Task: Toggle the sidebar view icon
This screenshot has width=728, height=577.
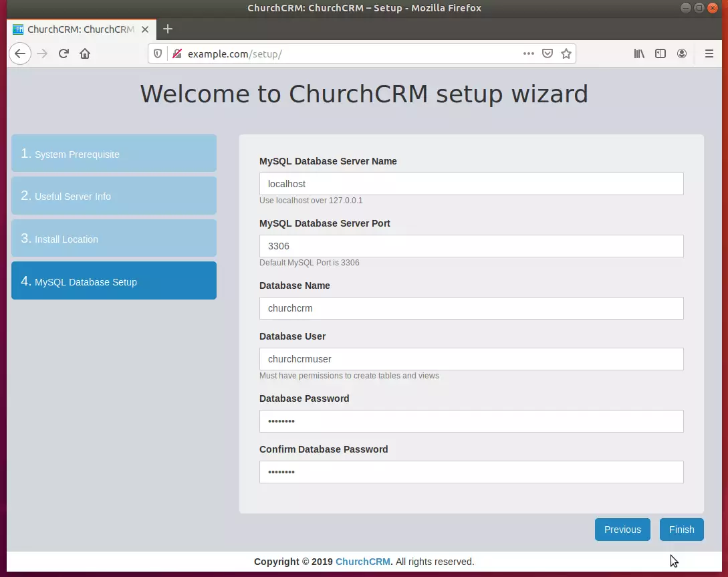Action: (660, 54)
